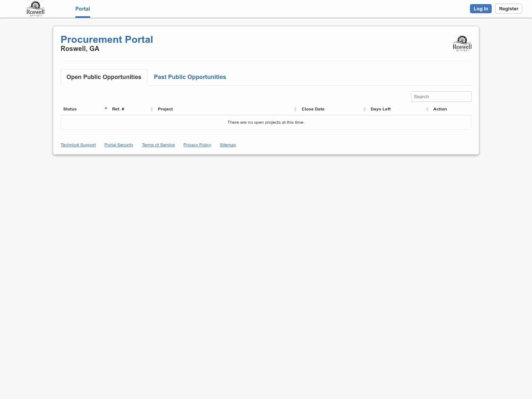This screenshot has width=532, height=399.
Task: Click the sort arrows beside Close Date header
Action: pos(364,109)
